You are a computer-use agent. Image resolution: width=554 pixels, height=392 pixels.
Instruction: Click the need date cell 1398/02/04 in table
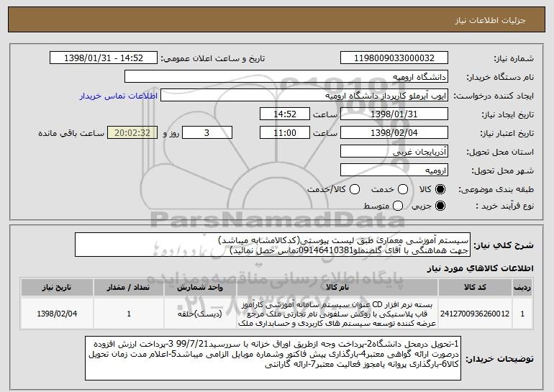click(57, 314)
